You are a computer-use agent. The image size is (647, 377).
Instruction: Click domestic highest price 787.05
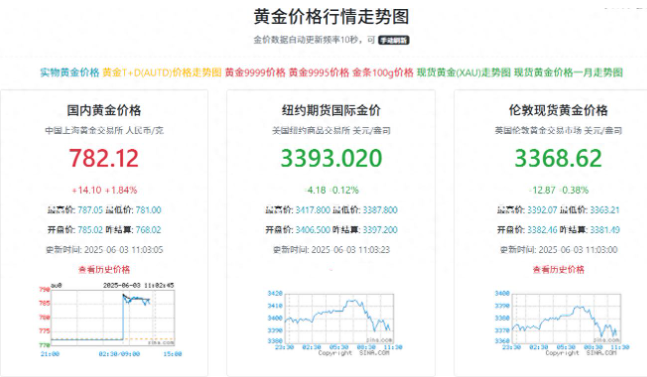pyautogui.click(x=90, y=210)
